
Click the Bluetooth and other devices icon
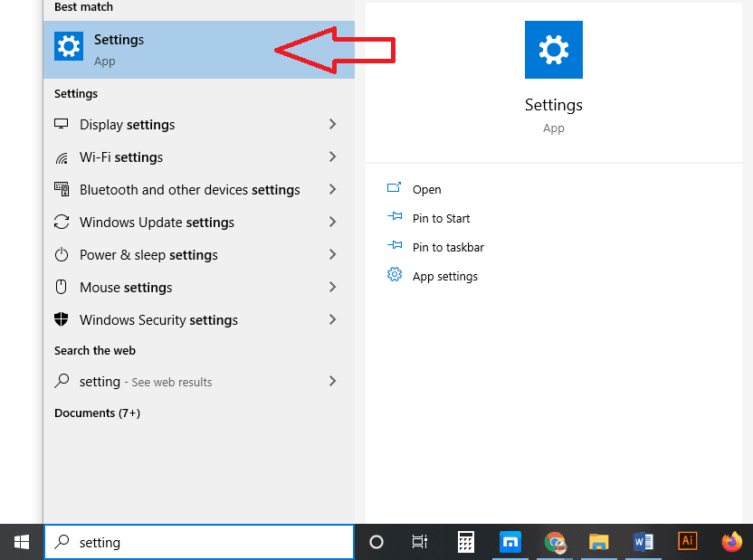(x=61, y=189)
